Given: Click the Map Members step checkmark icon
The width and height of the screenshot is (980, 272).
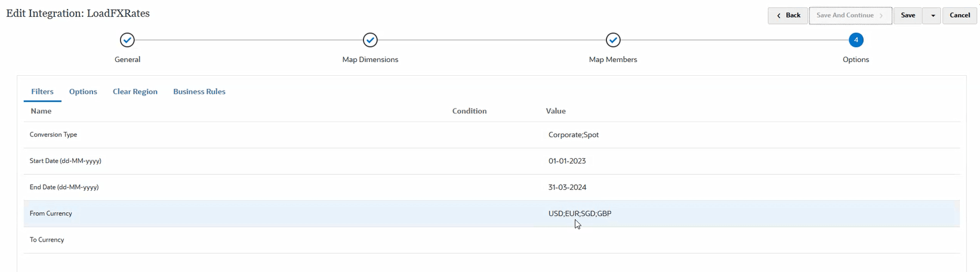Looking at the screenshot, I should pos(613,40).
